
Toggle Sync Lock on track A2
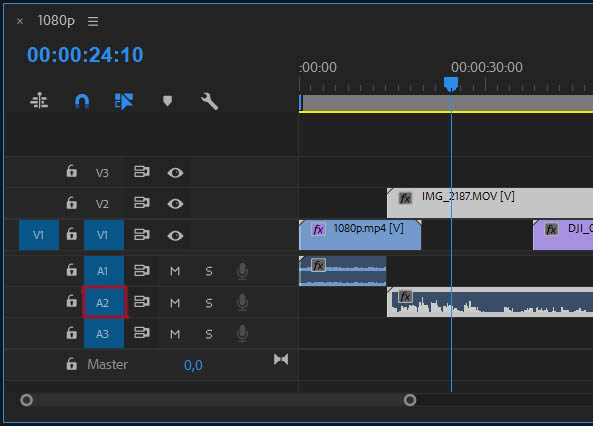pos(141,302)
